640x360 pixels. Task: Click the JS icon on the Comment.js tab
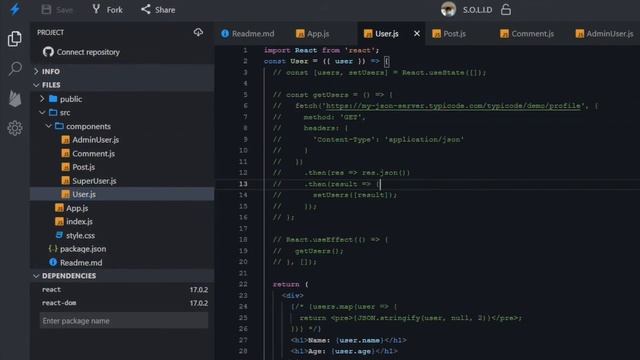pyautogui.click(x=504, y=33)
